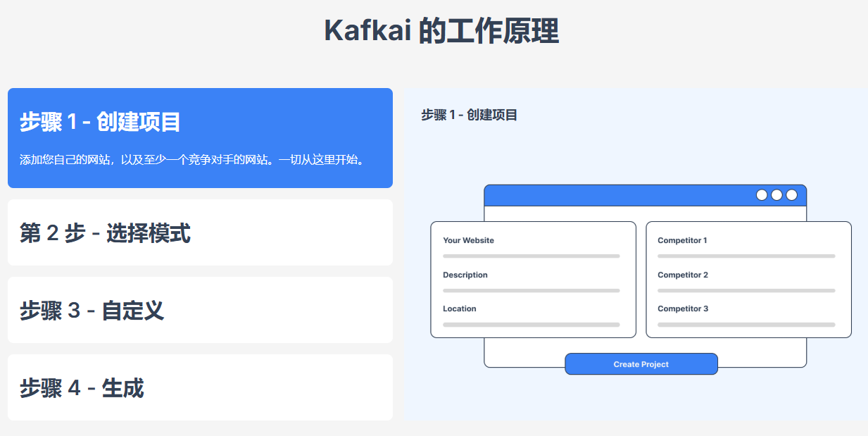Click the Competitor 1 field line
This screenshot has height=436, width=868.
(x=746, y=256)
